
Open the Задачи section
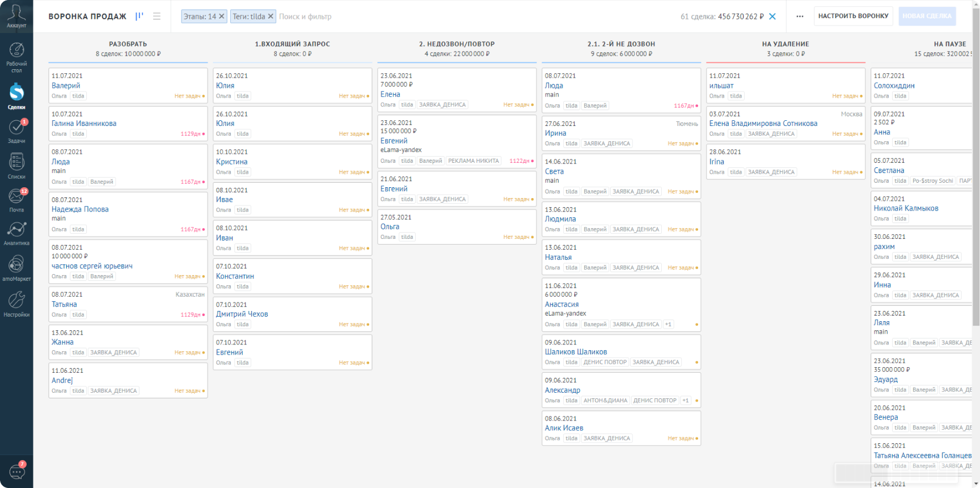16,131
